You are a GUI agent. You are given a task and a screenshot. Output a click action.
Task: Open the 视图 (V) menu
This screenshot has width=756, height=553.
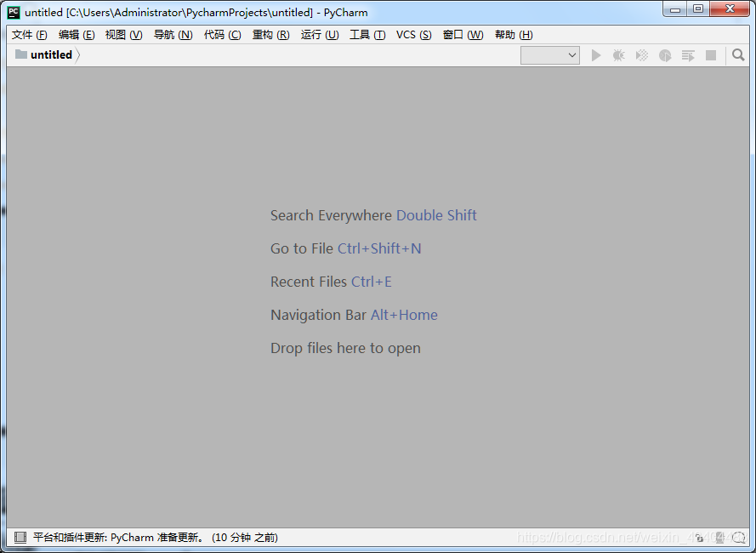(124, 35)
